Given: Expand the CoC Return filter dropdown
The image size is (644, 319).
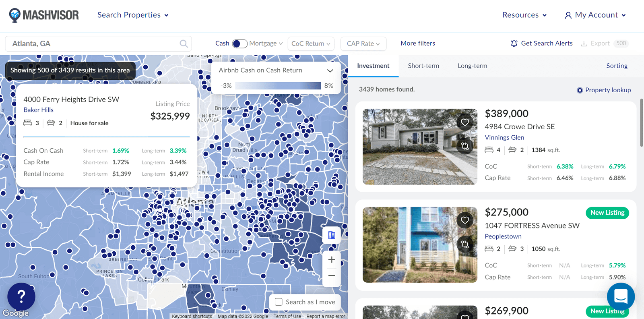Looking at the screenshot, I should [x=311, y=43].
